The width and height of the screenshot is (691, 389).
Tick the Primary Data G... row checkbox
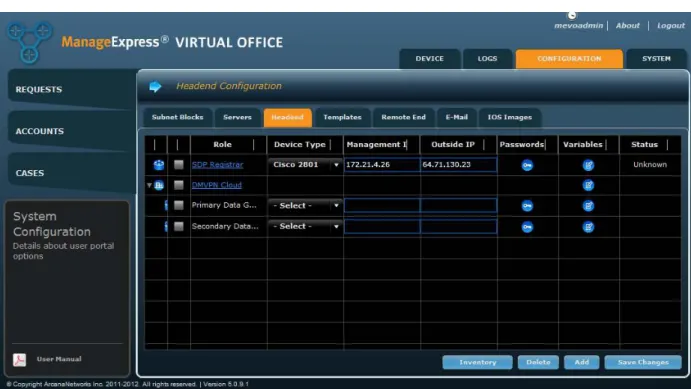click(x=178, y=205)
